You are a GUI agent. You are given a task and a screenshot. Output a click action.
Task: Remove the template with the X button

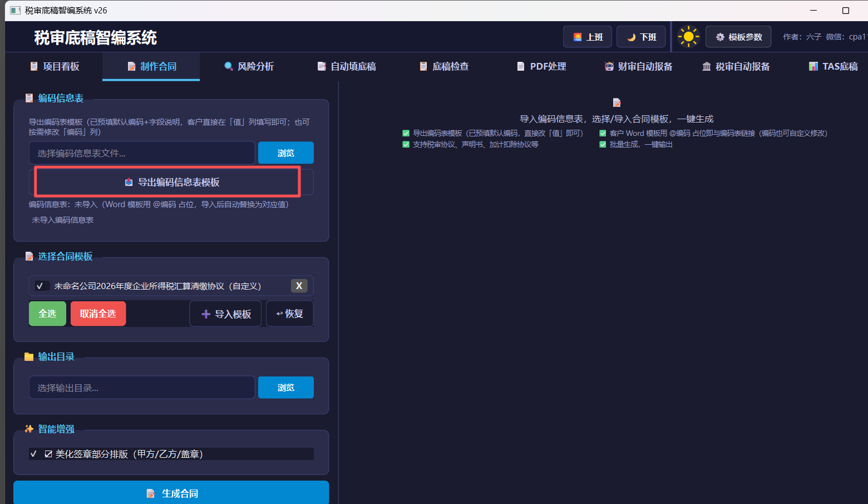click(x=299, y=286)
